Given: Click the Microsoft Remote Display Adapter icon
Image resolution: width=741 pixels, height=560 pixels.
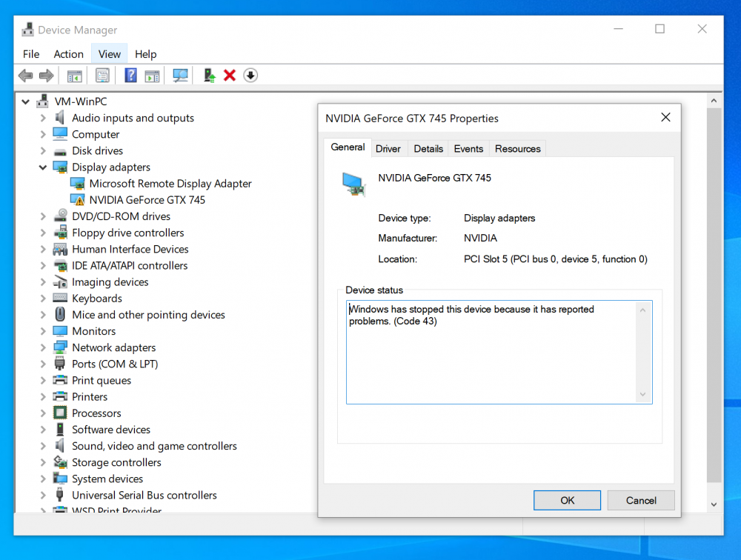Looking at the screenshot, I should (x=78, y=184).
